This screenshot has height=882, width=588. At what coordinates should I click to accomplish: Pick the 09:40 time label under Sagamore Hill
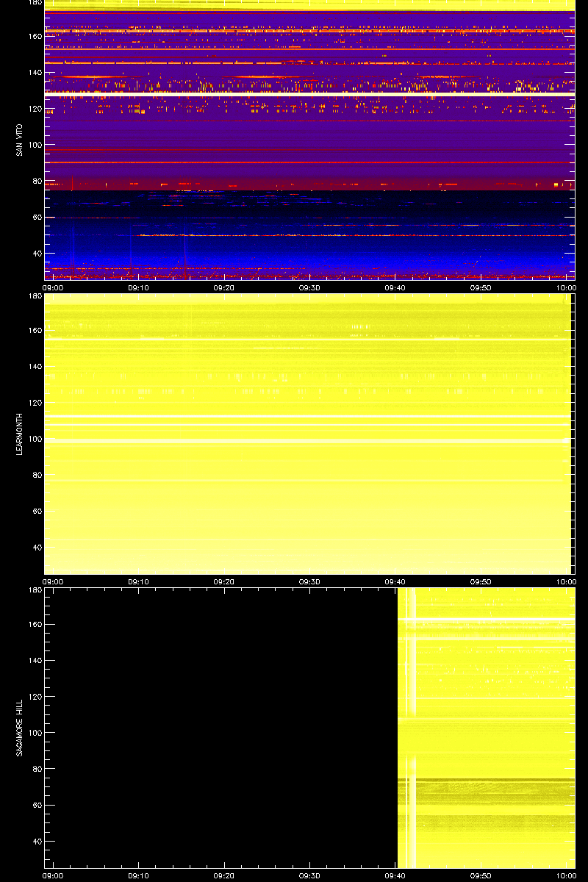395,876
